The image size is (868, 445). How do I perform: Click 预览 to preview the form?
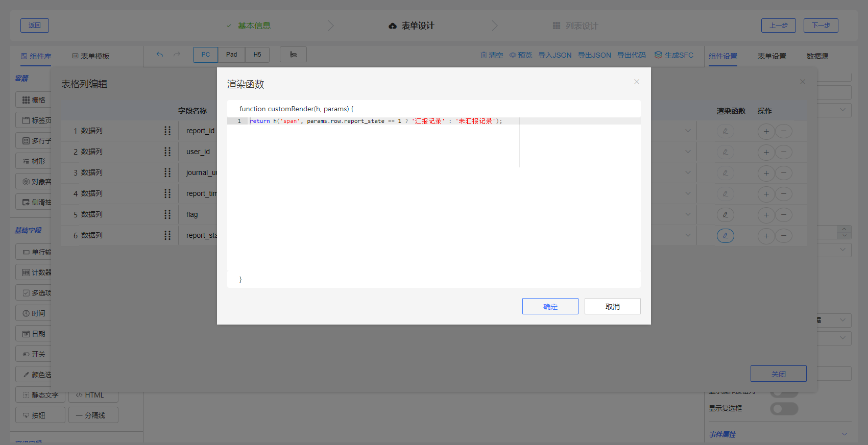pos(521,55)
